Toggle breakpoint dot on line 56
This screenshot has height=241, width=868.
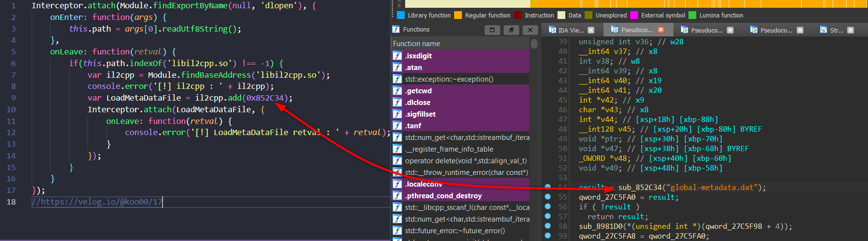point(548,207)
